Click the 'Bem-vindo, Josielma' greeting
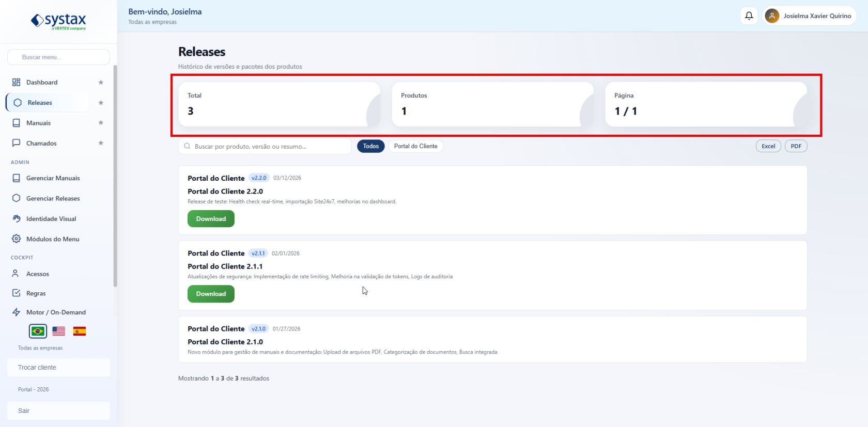The image size is (868, 427). tap(165, 12)
